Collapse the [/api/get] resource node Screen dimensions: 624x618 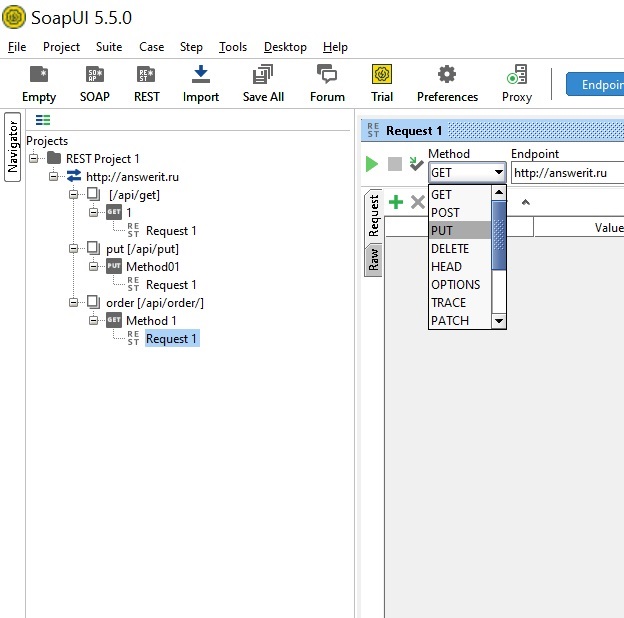coord(73,195)
